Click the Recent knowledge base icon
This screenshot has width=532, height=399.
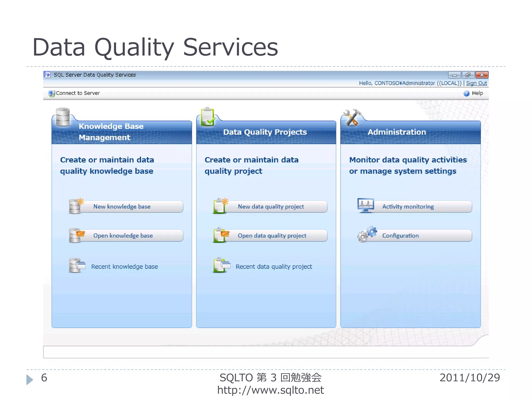pyautogui.click(x=77, y=265)
